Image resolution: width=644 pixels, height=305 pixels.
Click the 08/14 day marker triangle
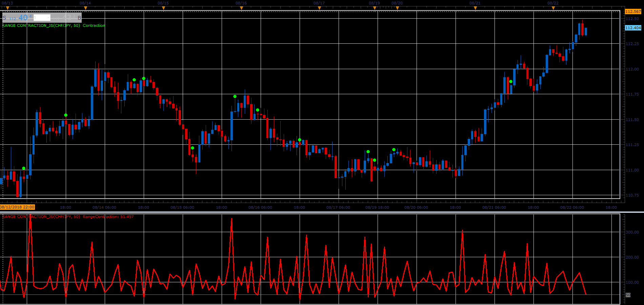85,8
